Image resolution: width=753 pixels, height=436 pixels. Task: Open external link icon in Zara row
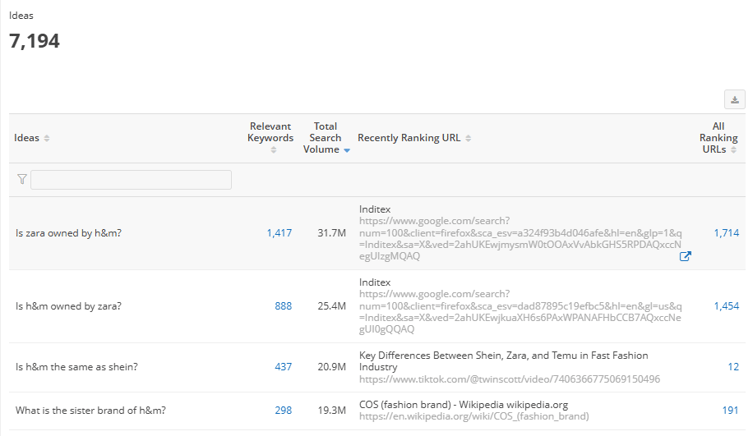(685, 256)
